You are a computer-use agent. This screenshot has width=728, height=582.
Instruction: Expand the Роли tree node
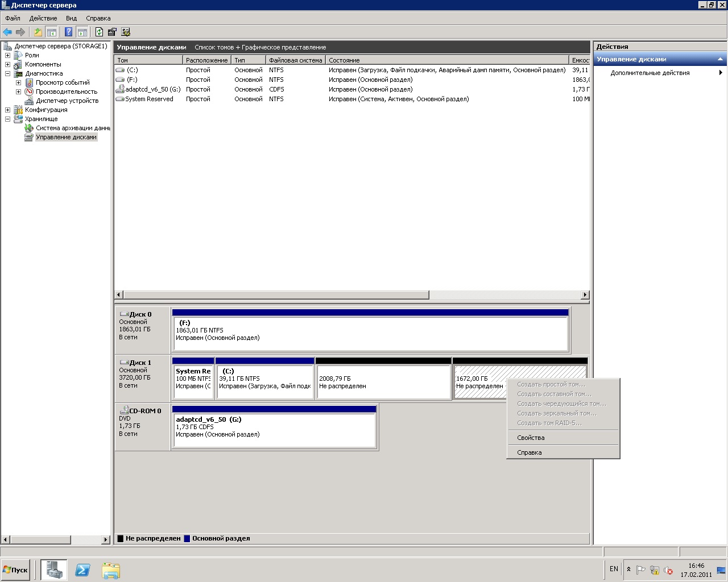(7, 55)
